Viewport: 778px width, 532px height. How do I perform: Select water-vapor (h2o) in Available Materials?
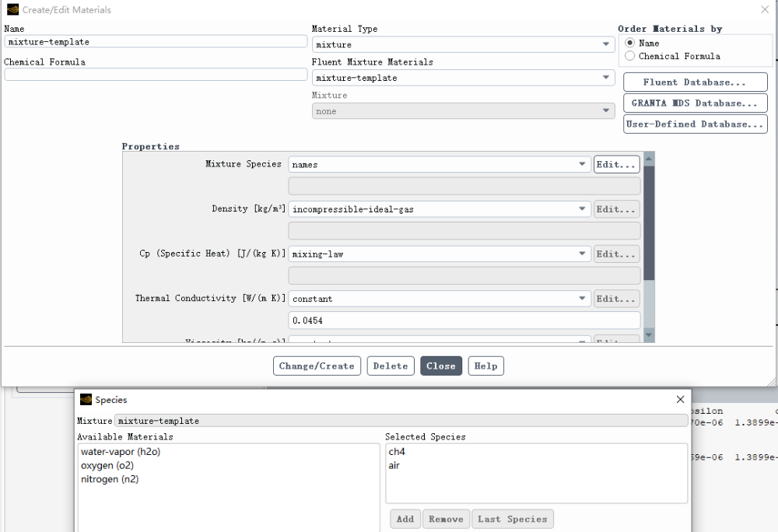coord(121,452)
